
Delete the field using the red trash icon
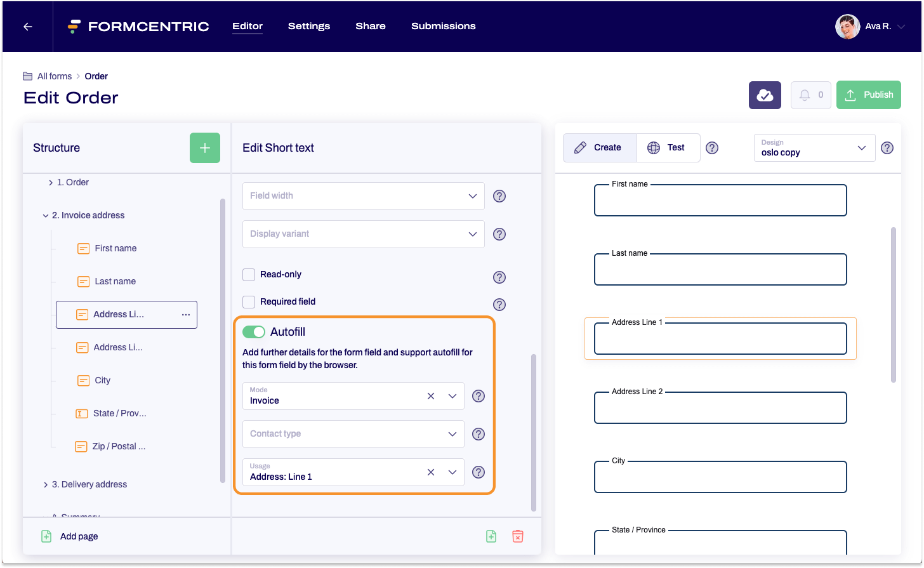(x=518, y=536)
